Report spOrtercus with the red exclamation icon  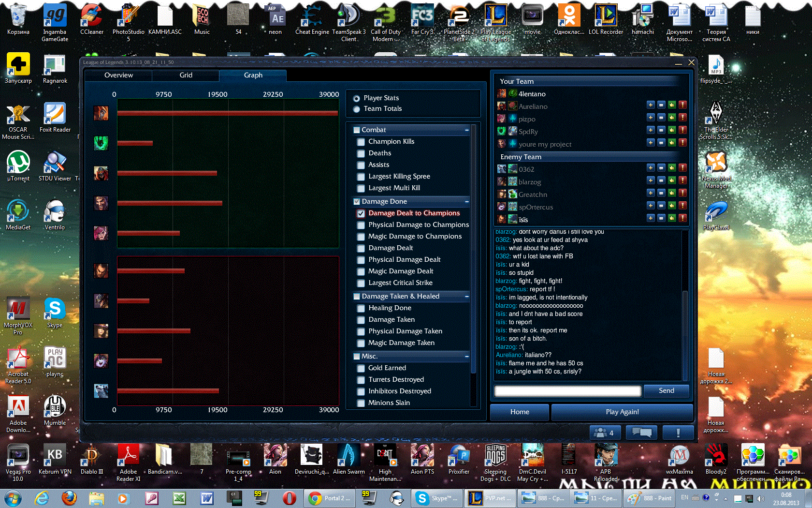682,205
